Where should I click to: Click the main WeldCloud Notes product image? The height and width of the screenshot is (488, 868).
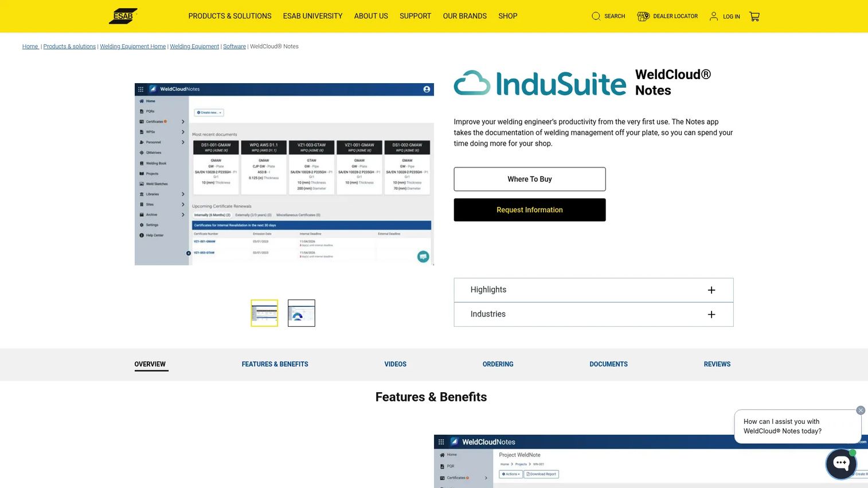(x=284, y=174)
